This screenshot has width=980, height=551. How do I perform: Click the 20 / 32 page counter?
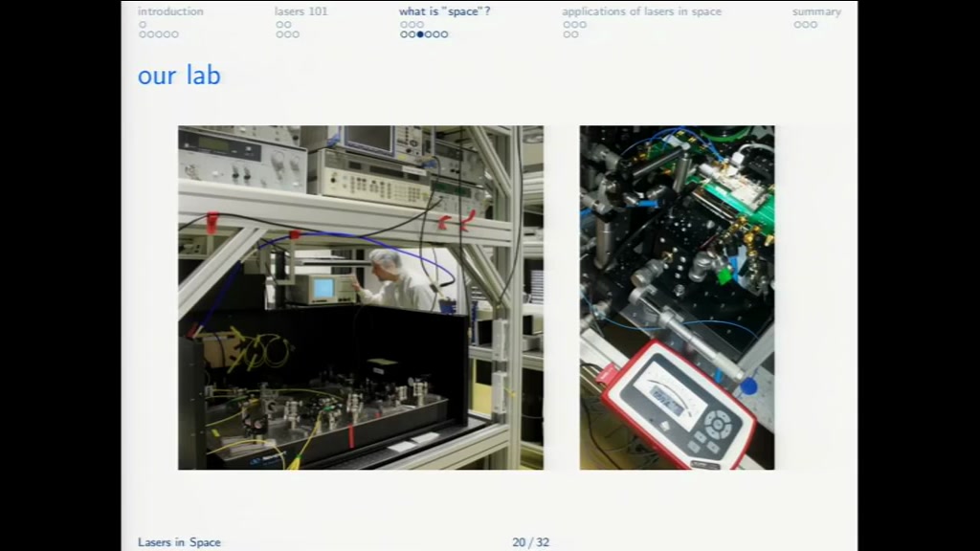(x=530, y=542)
